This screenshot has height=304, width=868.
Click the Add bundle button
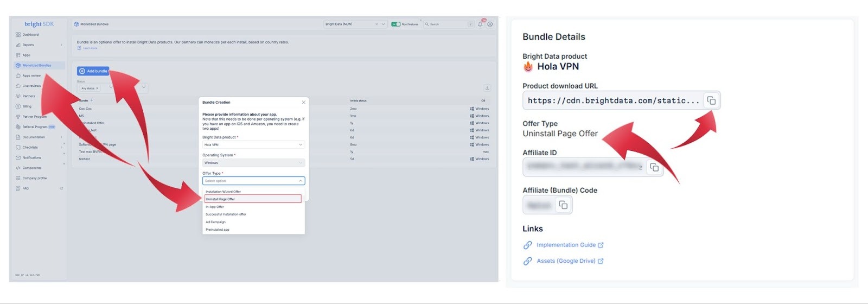[x=93, y=71]
